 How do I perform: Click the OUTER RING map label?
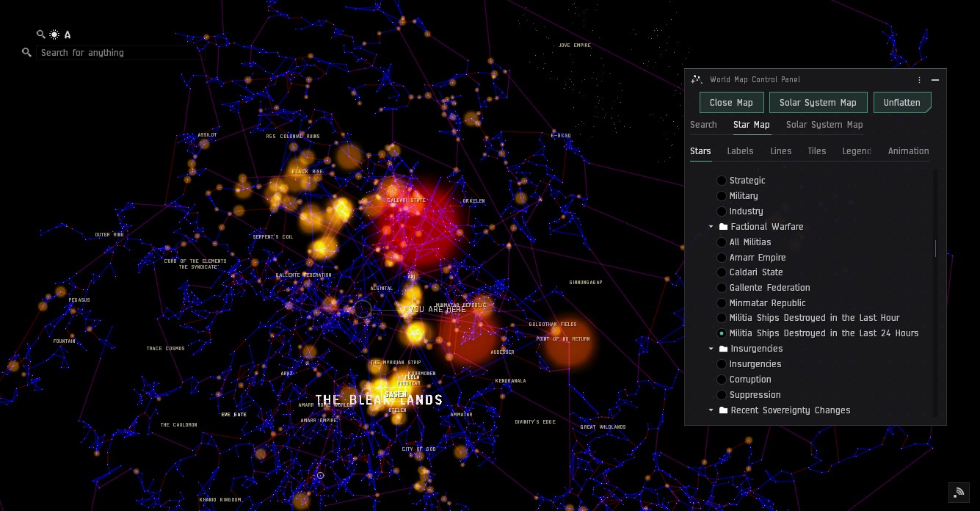tap(109, 235)
